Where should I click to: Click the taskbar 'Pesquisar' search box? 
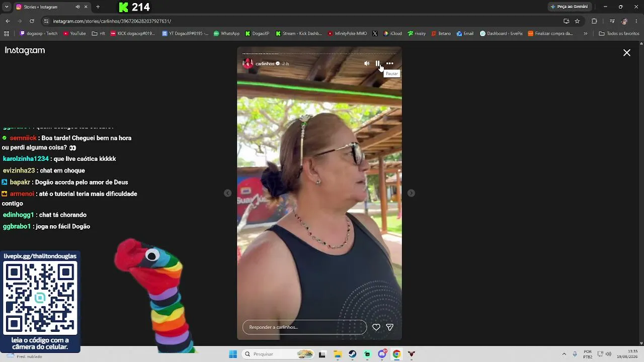(x=278, y=354)
